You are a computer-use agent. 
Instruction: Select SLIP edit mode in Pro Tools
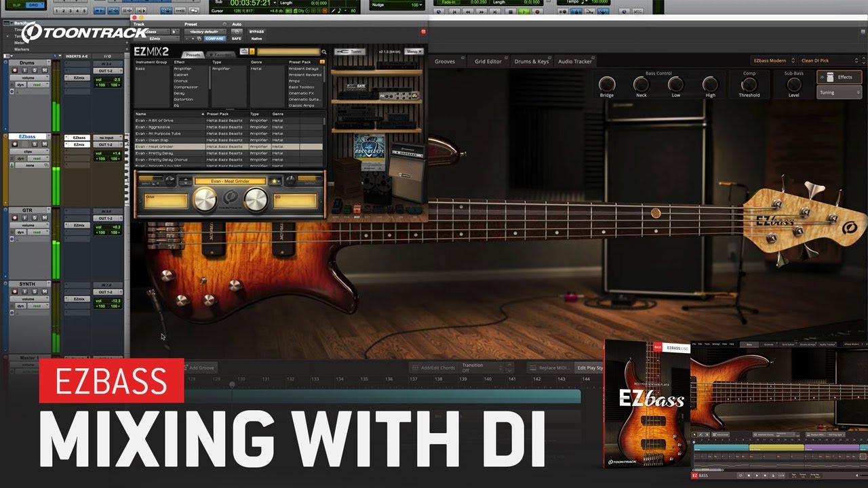16,5
